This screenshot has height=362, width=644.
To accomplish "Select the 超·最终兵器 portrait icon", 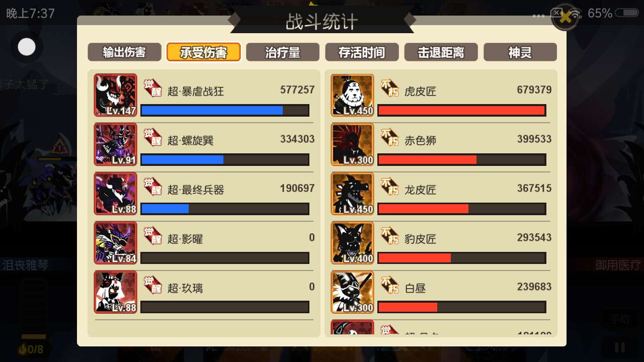I will [x=115, y=194].
